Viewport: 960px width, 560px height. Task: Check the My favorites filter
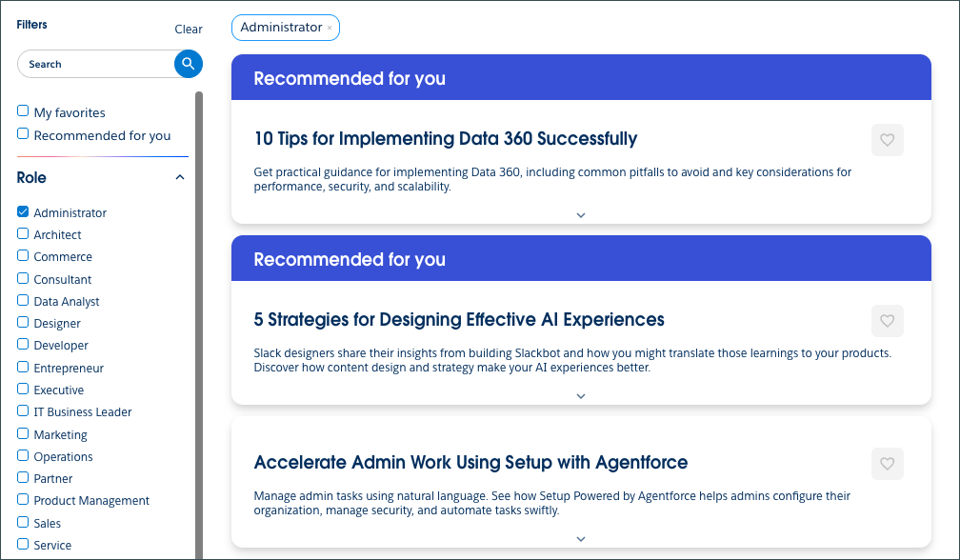point(23,111)
